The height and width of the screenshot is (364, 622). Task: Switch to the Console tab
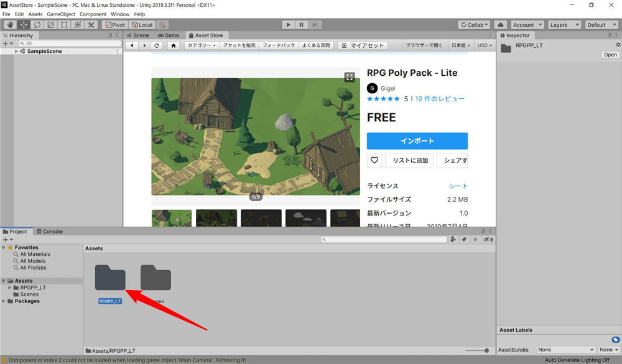[x=50, y=231]
